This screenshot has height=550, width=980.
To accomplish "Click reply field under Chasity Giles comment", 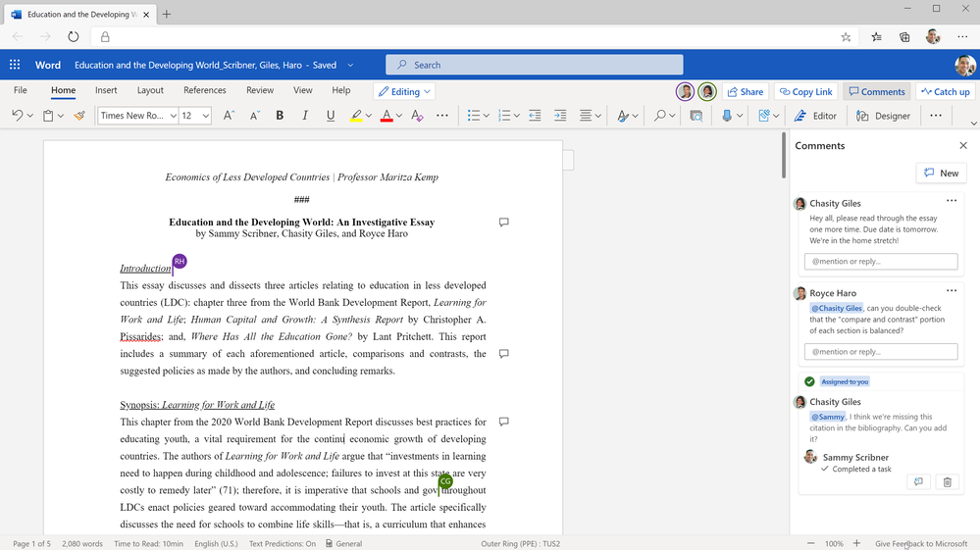I will point(880,262).
